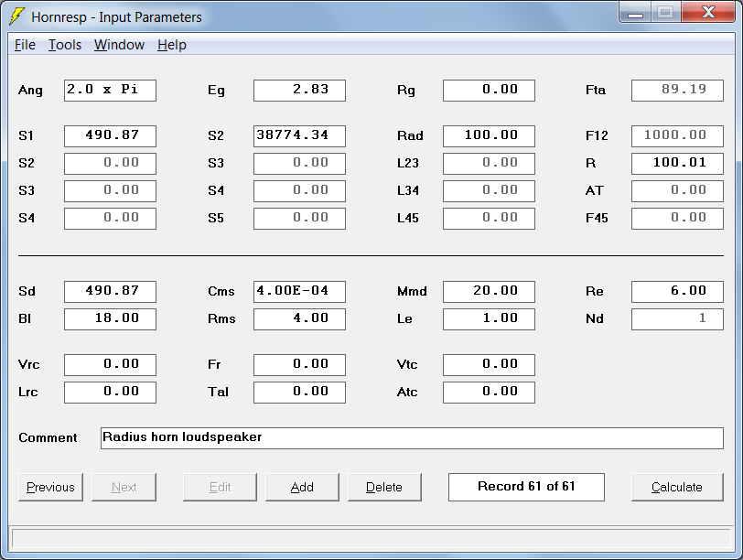Click the Rad label

point(410,136)
